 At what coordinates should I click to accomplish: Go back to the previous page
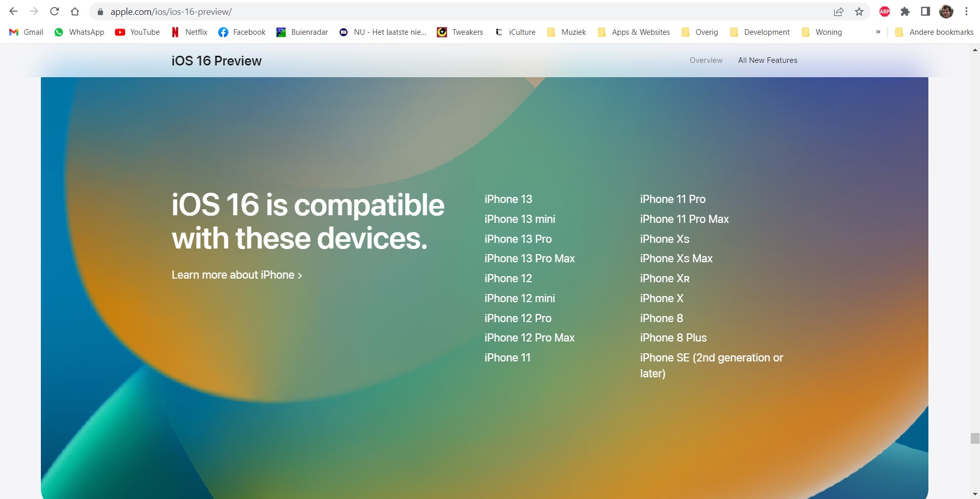(x=14, y=11)
